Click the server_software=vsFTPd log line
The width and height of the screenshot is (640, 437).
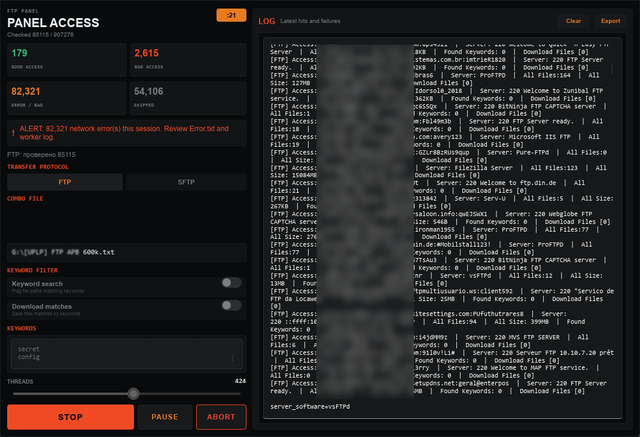(310, 406)
